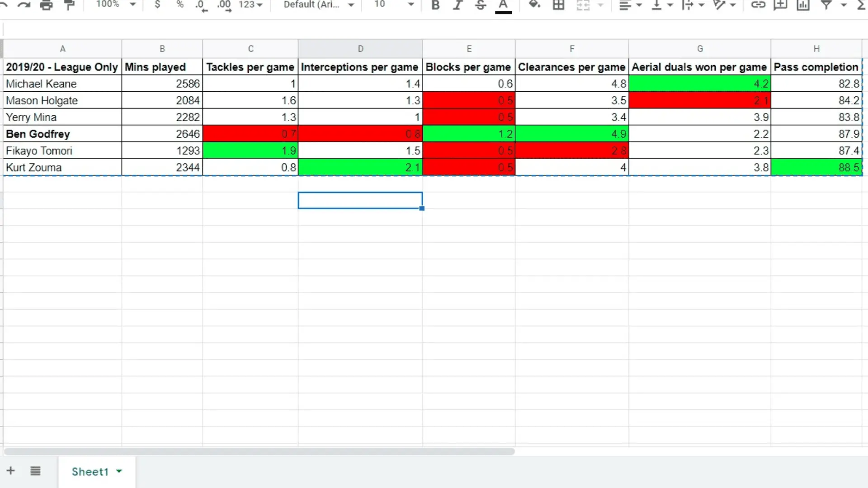Open the borders tool
Viewport: 868px width, 488px height.
point(559,5)
